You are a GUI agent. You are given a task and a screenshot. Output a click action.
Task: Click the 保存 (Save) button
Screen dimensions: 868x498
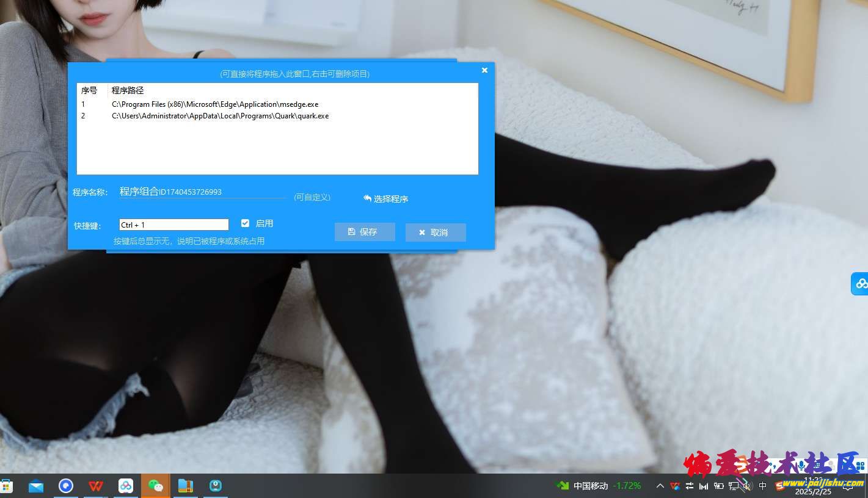tap(364, 232)
